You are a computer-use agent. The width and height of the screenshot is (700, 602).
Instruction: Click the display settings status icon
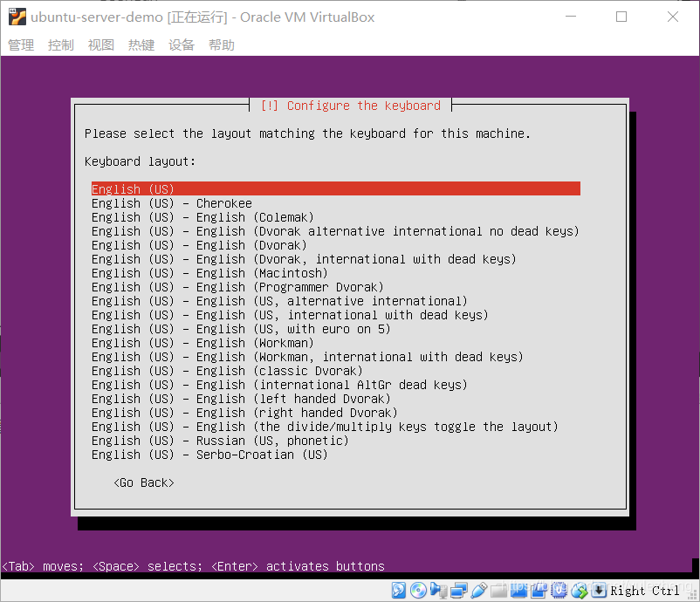point(518,591)
